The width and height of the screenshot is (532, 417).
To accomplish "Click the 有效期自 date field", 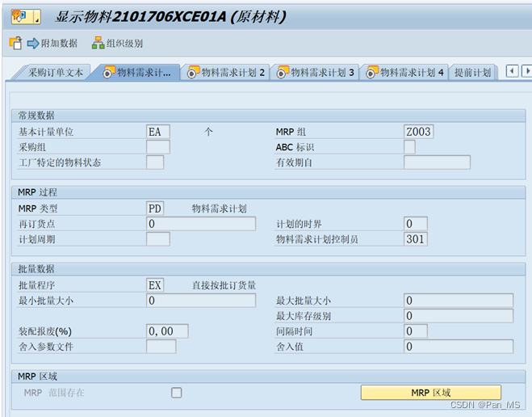I will tap(437, 162).
